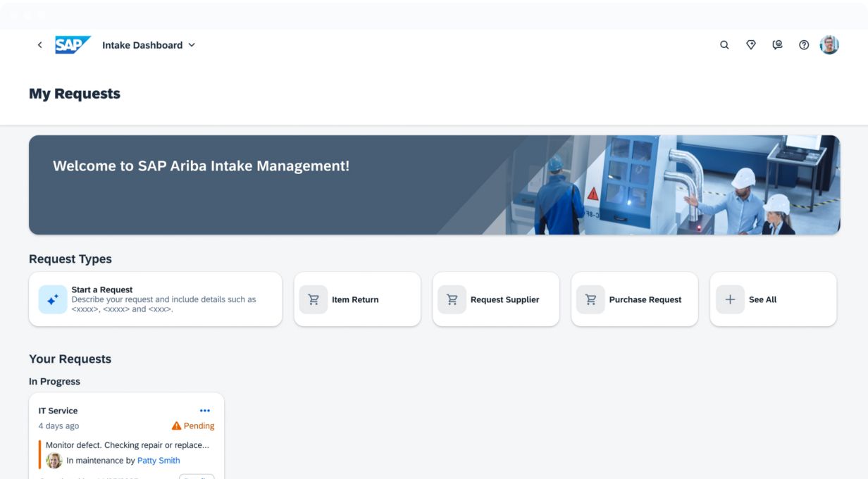The height and width of the screenshot is (479, 868).
Task: Open the Intake Dashboard menu title
Action: (142, 45)
